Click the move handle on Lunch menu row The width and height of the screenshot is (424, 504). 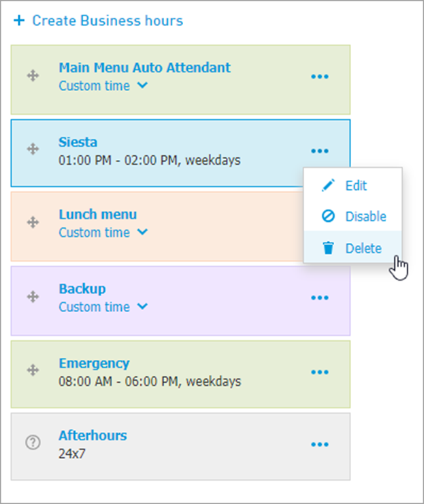[33, 222]
